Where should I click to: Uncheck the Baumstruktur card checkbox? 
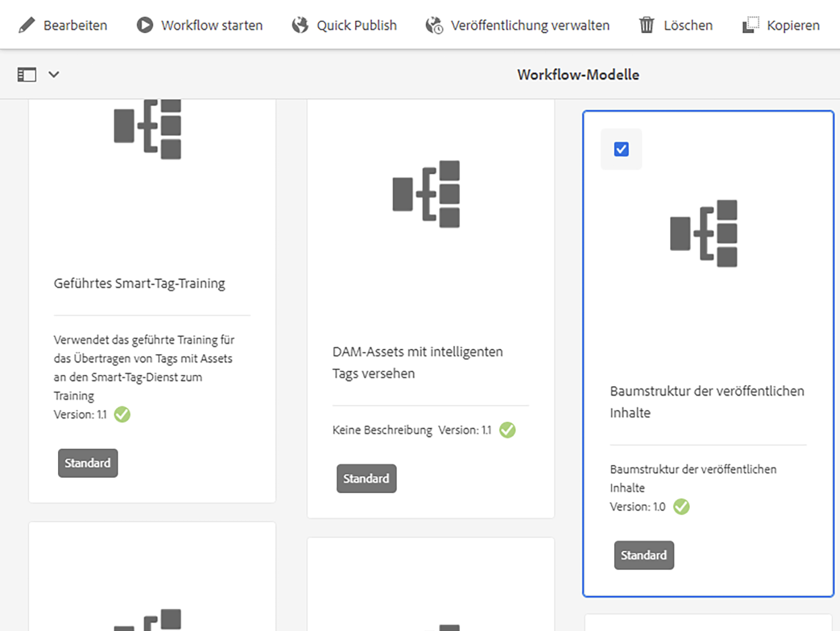pos(621,149)
